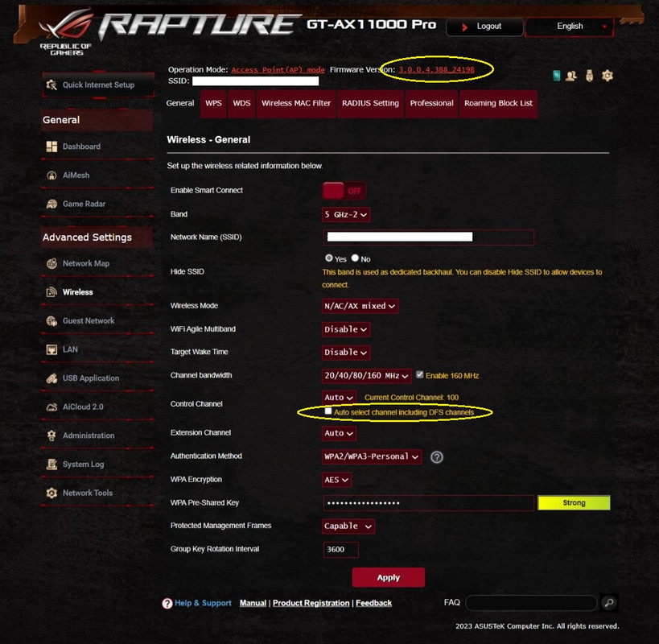
Task: Open help icon beside Authentication Method
Action: (x=437, y=457)
